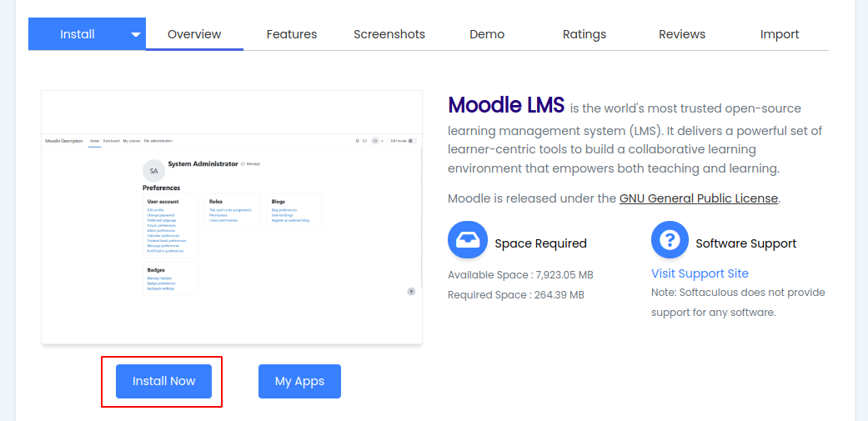Follow the GNU General Public License link
The height and width of the screenshot is (421, 868).
coord(699,198)
